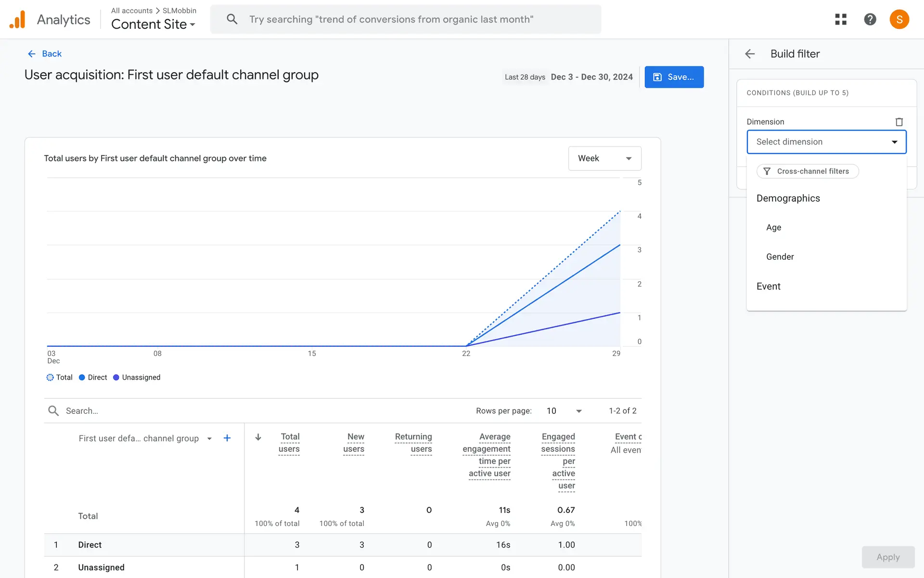Open the Google apps grid icon
924x578 pixels.
[x=841, y=19]
